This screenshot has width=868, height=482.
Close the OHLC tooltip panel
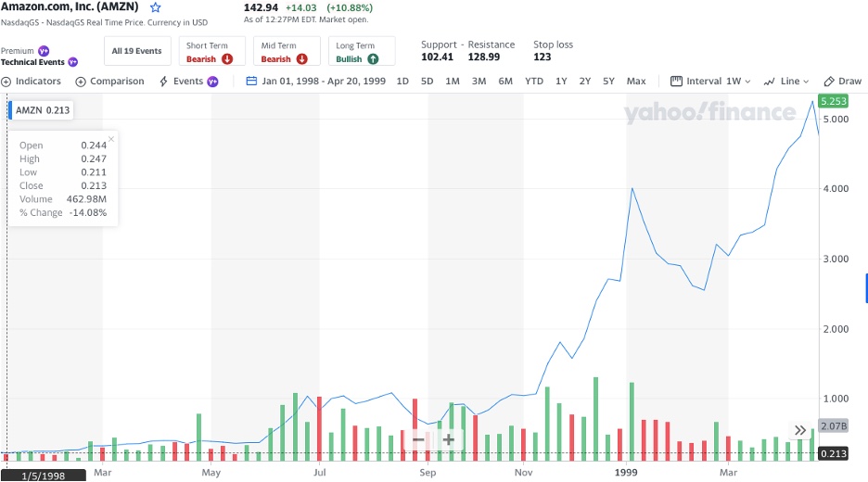[x=111, y=139]
